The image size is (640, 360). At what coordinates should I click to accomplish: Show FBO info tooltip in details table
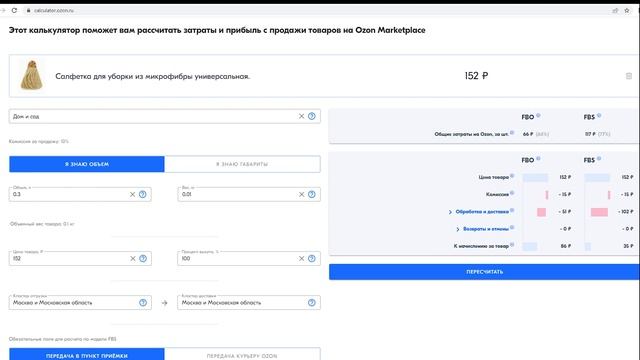[x=538, y=158]
